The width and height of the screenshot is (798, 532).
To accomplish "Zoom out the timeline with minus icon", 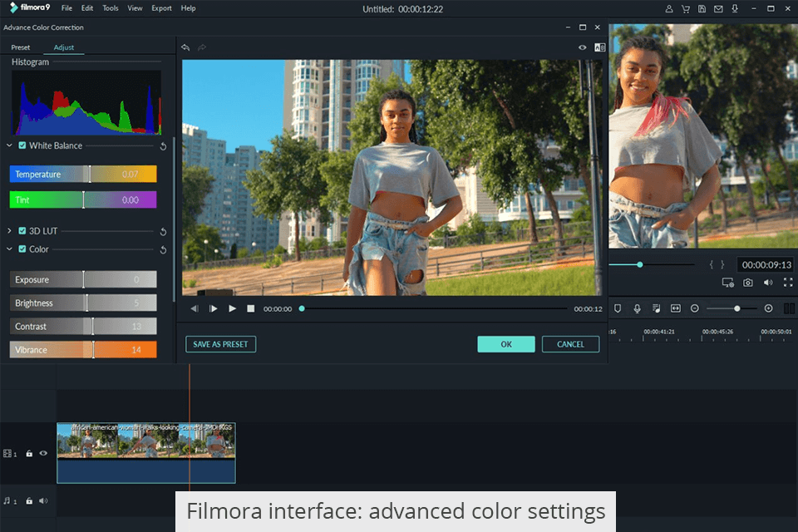I will (x=695, y=308).
